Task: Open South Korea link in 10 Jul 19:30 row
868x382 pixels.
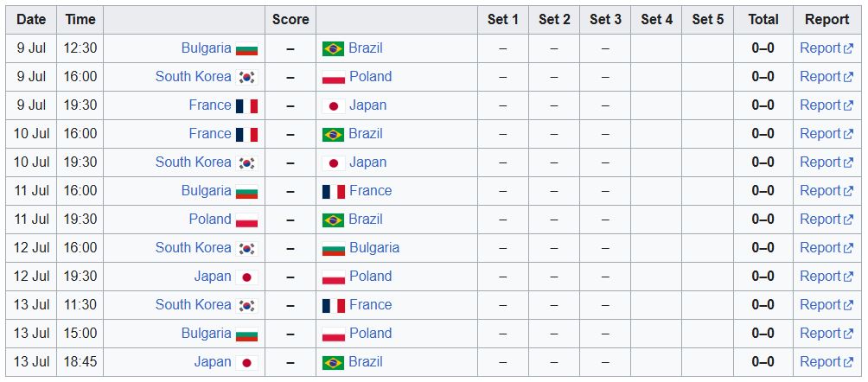Action: pos(193,162)
